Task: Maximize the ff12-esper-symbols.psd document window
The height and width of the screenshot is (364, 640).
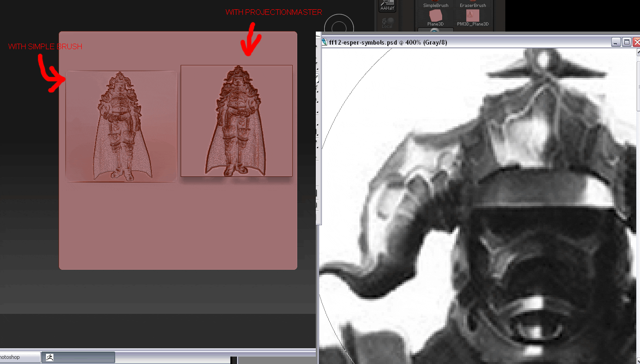Action: [x=627, y=41]
